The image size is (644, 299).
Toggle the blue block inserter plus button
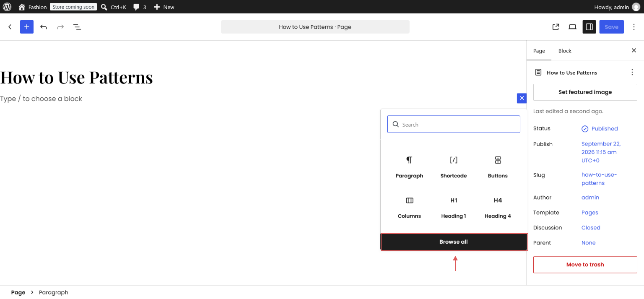(x=27, y=27)
